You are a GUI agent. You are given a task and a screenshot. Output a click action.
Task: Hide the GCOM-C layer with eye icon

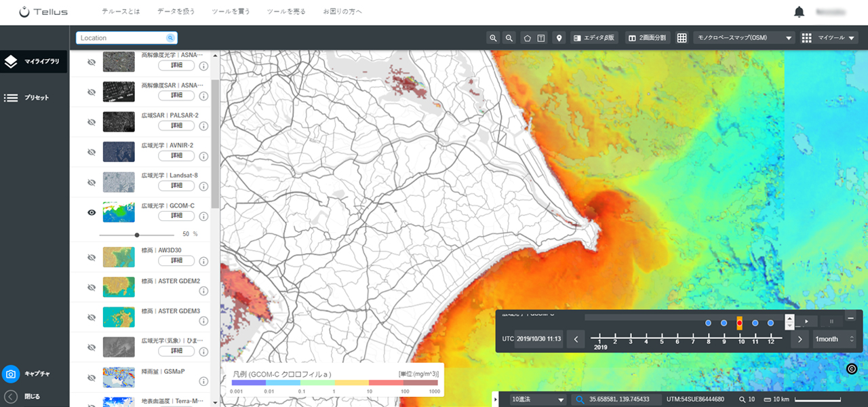(92, 212)
